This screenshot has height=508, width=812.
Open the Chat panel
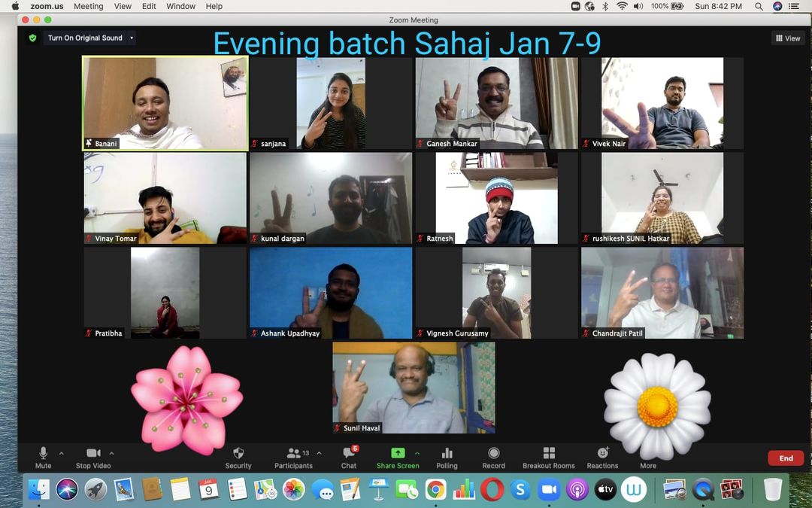349,454
